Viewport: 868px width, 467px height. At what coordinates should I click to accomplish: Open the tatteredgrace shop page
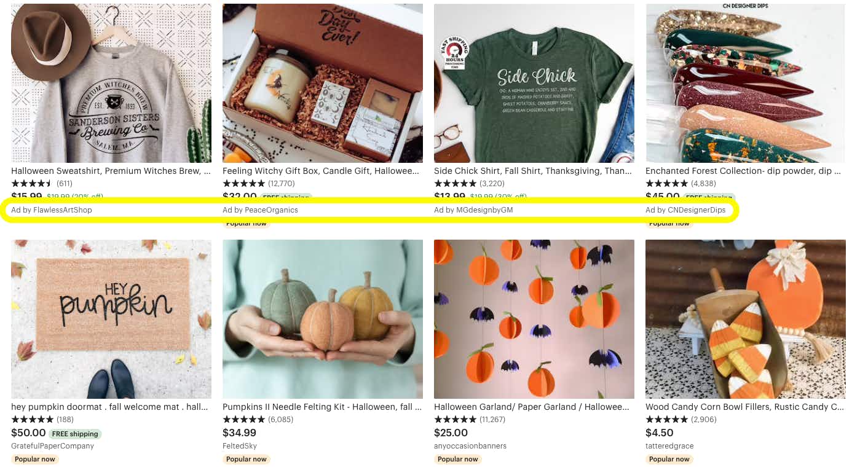click(669, 446)
